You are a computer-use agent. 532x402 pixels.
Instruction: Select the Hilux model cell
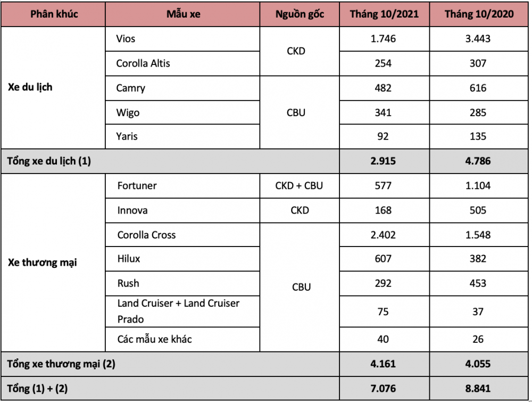(182, 259)
